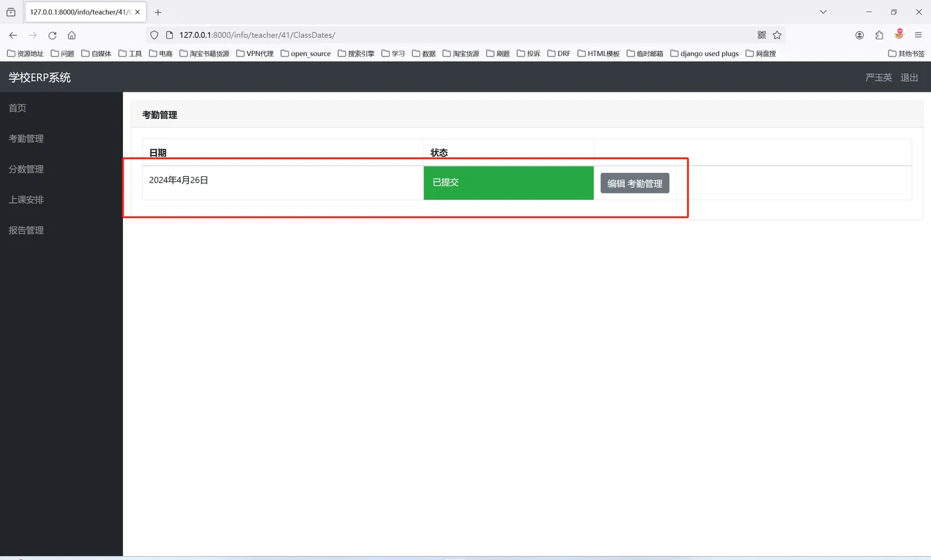Open the 投诉 bookmark folder
This screenshot has height=560, width=931.
(529, 53)
